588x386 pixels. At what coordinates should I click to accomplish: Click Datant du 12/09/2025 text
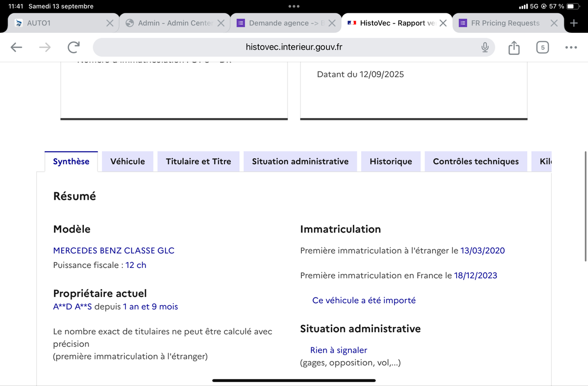[x=361, y=74]
